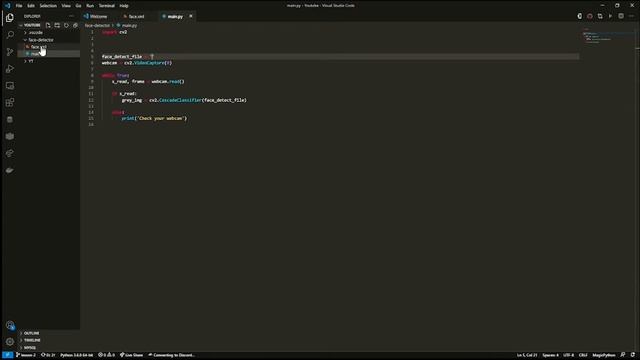Open the Run and Debug view
The height and width of the screenshot is (360, 640).
coord(10,69)
